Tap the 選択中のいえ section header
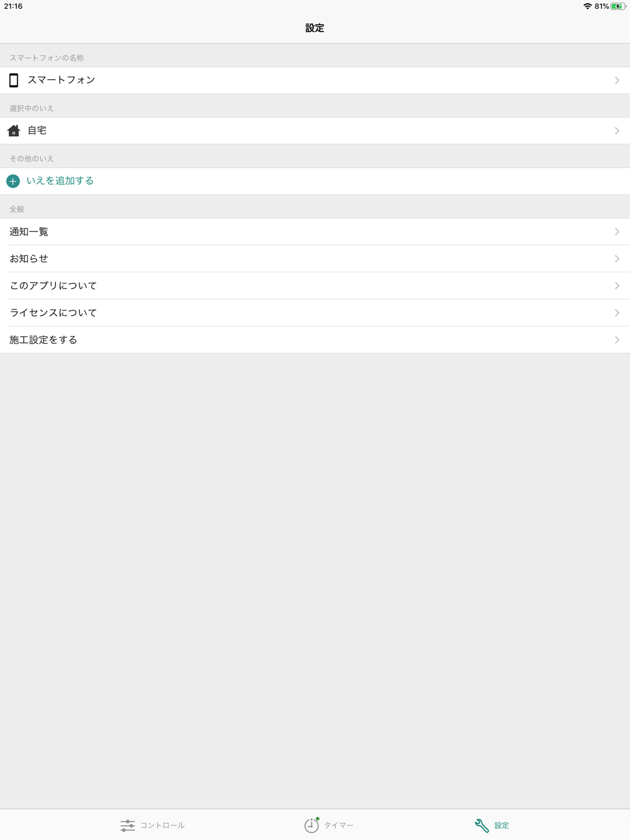Screen dimensions: 630x840 31,108
